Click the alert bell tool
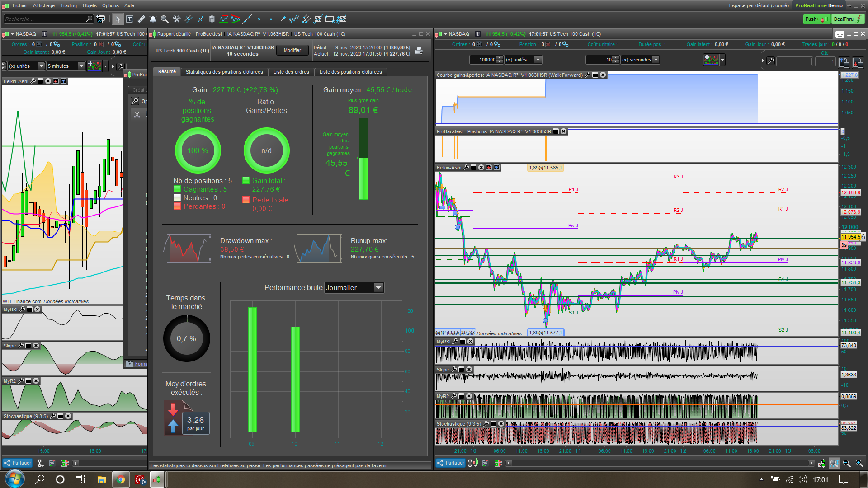 tap(153, 19)
